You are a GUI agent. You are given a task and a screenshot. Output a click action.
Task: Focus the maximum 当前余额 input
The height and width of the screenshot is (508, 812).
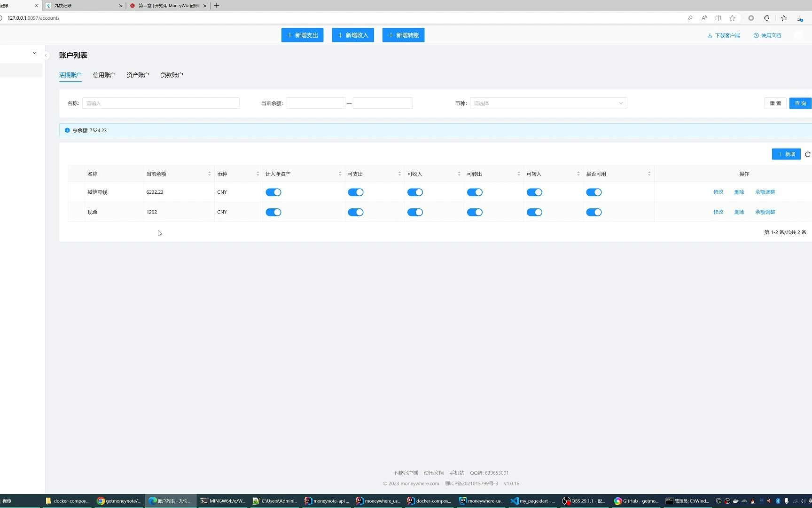pyautogui.click(x=383, y=103)
